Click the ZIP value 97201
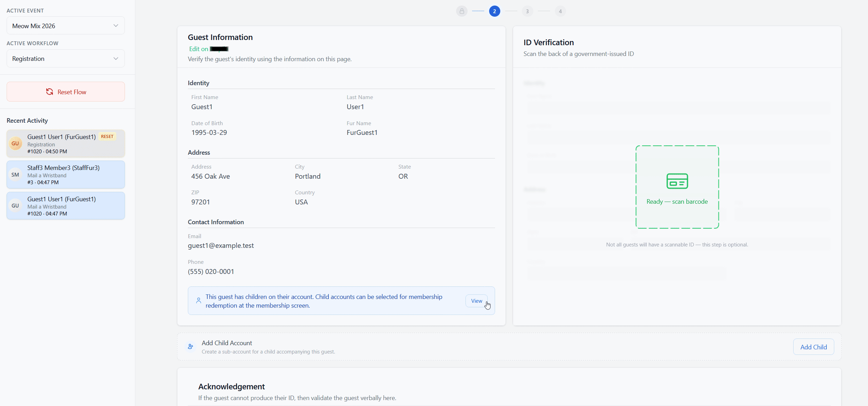 tap(200, 202)
